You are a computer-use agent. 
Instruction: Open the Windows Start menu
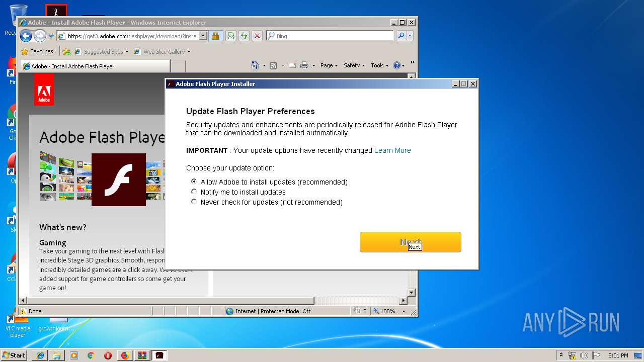click(x=14, y=355)
